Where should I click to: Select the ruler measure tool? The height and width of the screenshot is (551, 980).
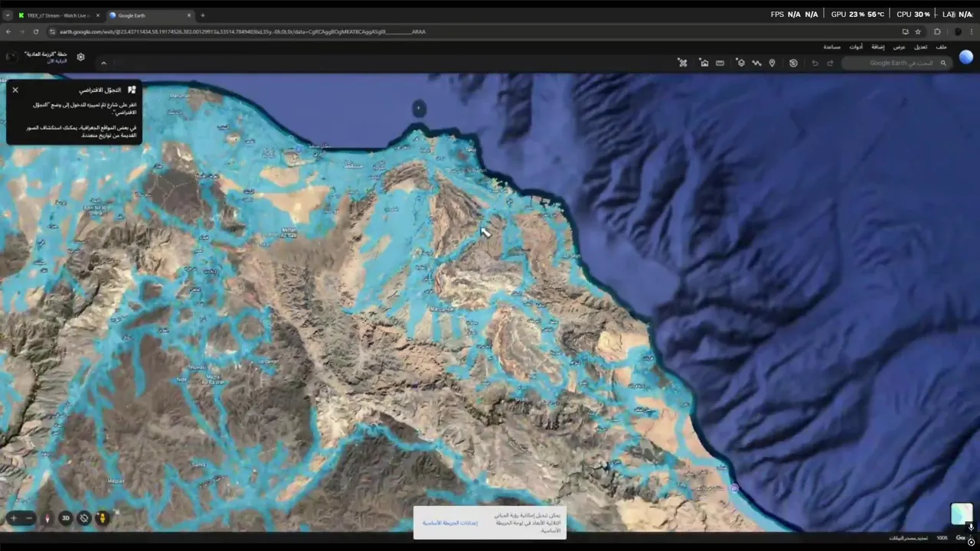[x=720, y=63]
